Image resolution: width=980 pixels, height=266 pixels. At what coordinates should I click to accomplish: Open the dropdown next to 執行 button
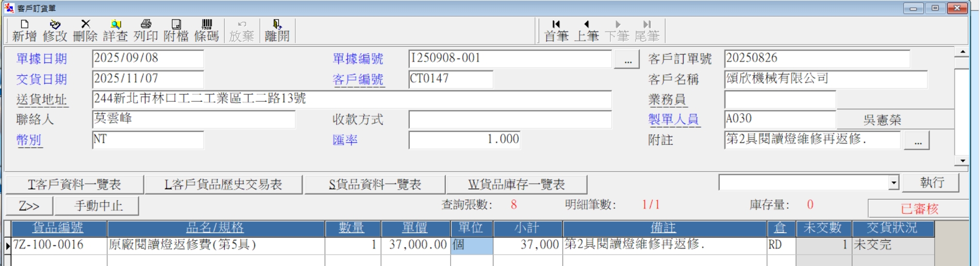tap(893, 182)
